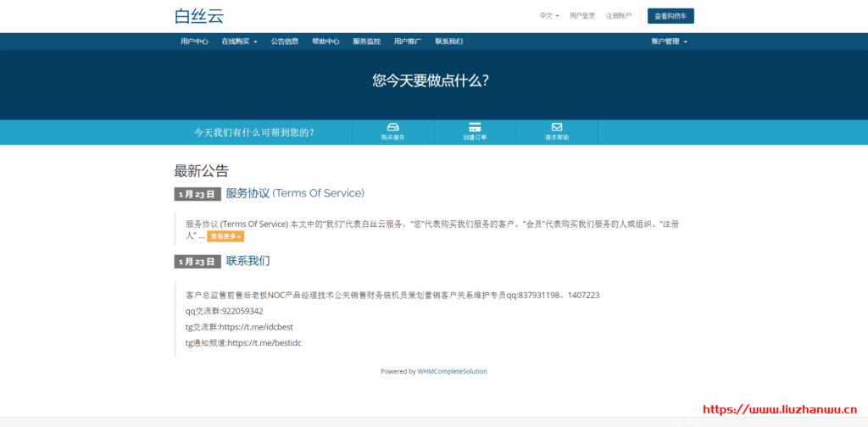Open the 联系我们 announcement title
Screen dimensions: 868x427
(x=248, y=261)
